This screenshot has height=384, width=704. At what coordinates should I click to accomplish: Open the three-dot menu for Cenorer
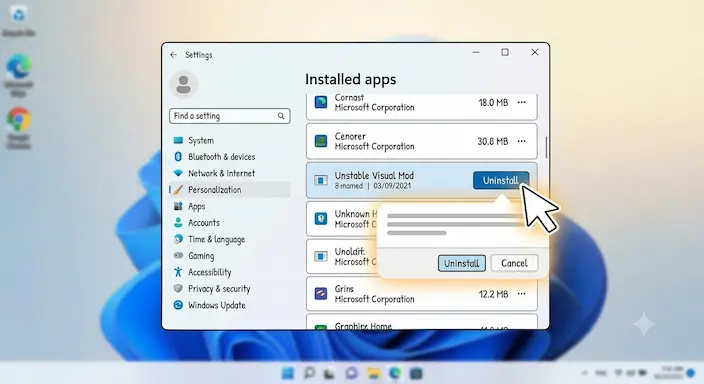pyautogui.click(x=521, y=141)
